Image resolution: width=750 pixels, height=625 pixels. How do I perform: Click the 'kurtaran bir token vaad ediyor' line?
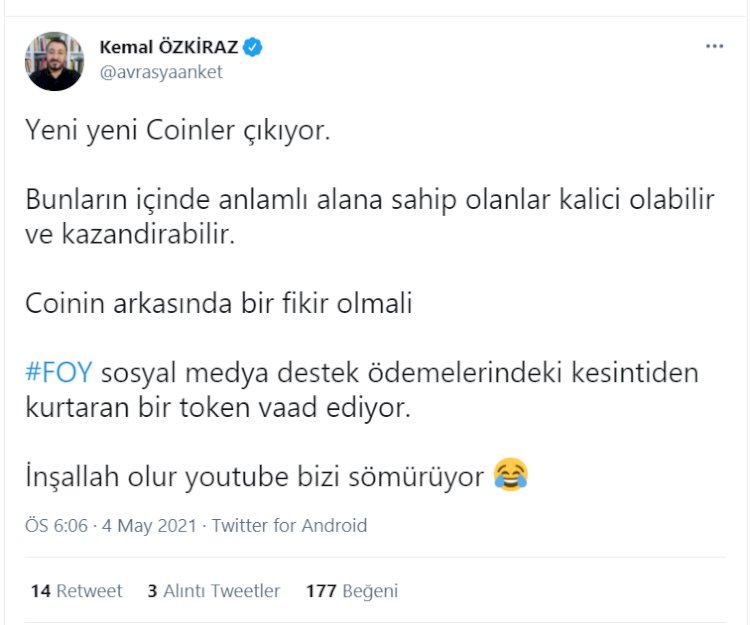(218, 408)
